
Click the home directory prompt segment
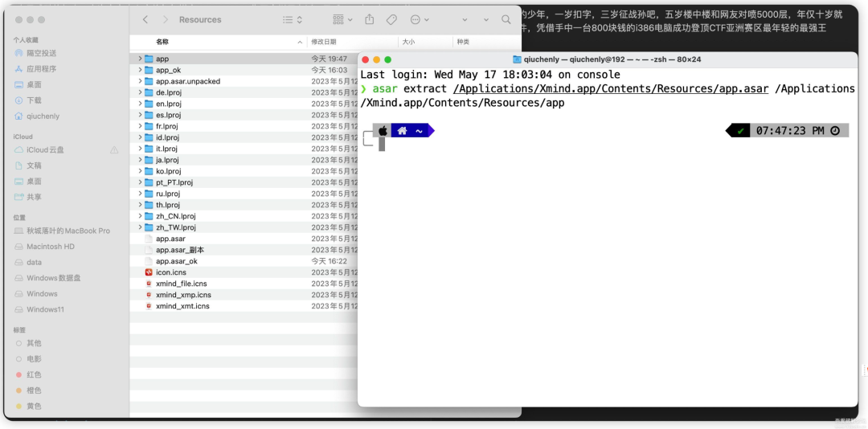pos(409,131)
